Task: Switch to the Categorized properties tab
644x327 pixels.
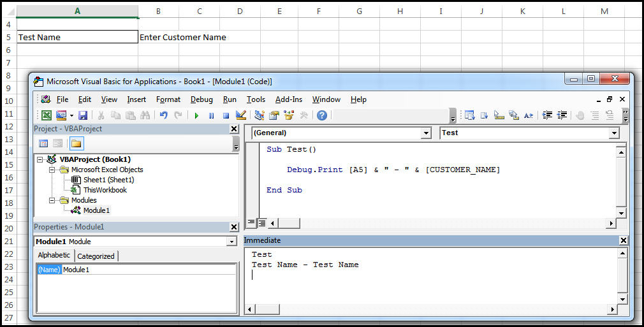Action: (x=96, y=256)
